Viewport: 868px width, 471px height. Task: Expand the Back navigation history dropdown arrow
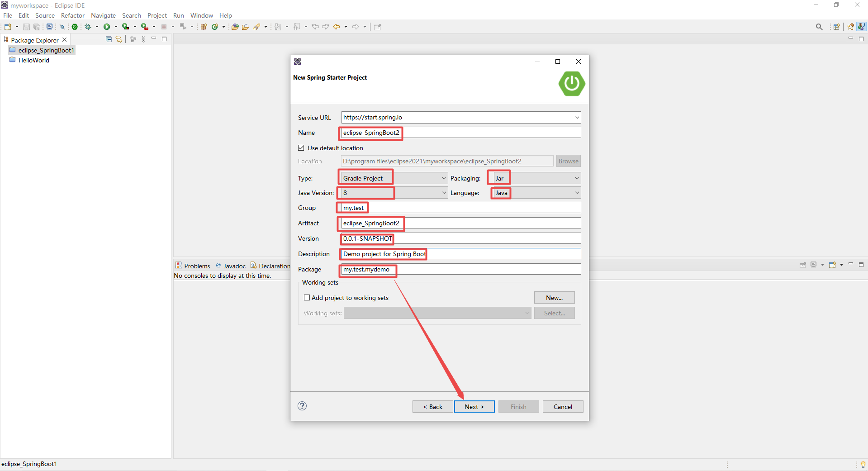346,27
